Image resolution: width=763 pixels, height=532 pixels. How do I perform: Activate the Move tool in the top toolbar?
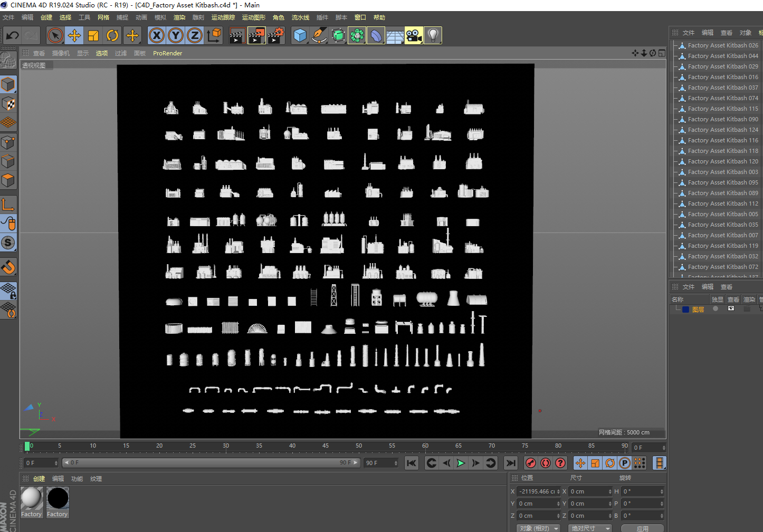(74, 36)
